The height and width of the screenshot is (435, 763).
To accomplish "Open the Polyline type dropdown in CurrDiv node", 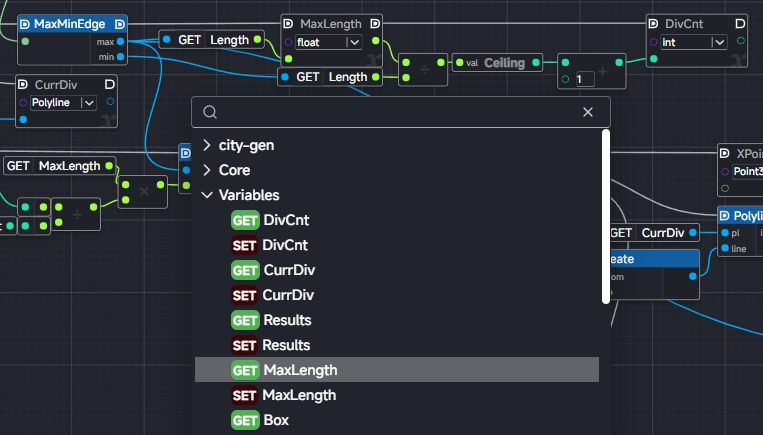I will pyautogui.click(x=88, y=102).
